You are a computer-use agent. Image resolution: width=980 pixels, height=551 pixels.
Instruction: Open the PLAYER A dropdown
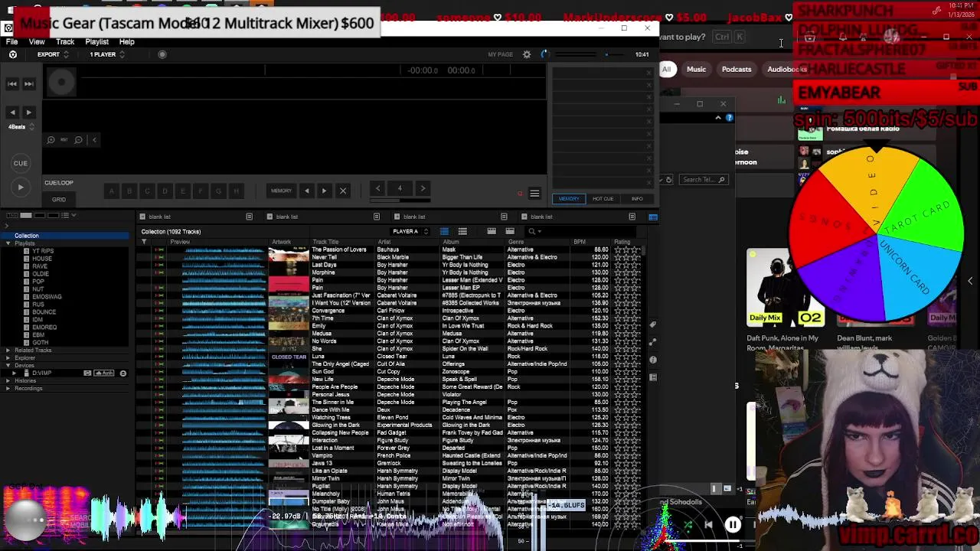(410, 231)
